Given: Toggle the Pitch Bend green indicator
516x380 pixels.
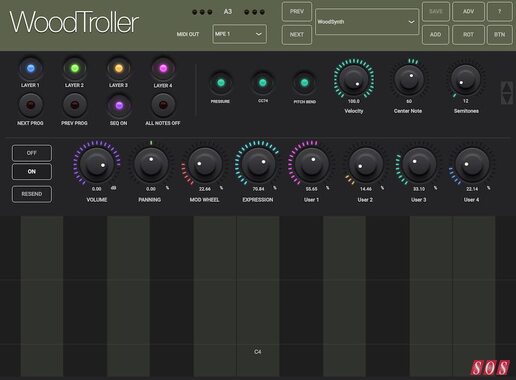Looking at the screenshot, I should pyautogui.click(x=304, y=83).
